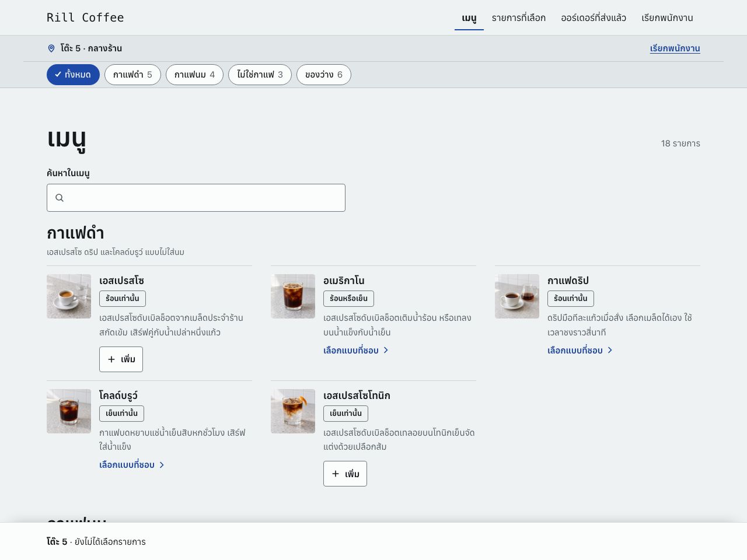Click the chevron arrow next to อเมริกาโน เลือกแบบที่ชอบ
The image size is (747, 560).
386,350
